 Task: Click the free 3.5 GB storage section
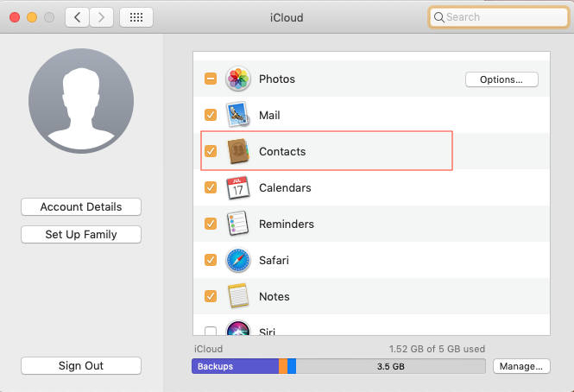coord(391,366)
